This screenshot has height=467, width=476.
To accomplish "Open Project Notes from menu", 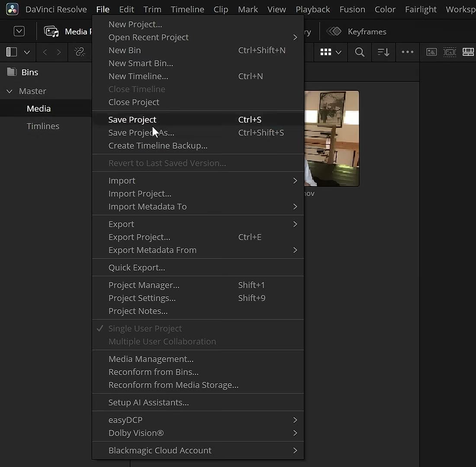I will [x=198, y=311].
